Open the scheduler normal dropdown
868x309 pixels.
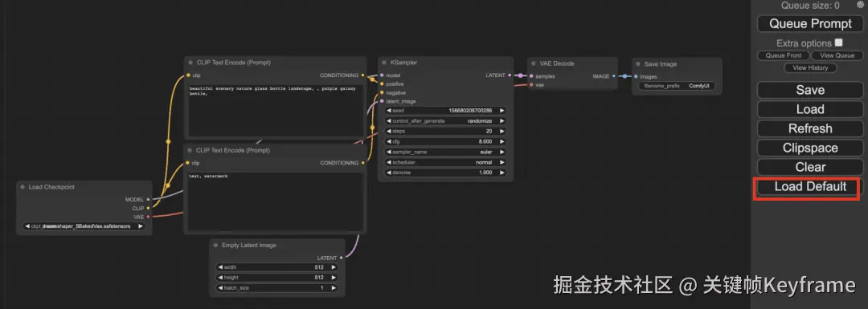click(445, 162)
